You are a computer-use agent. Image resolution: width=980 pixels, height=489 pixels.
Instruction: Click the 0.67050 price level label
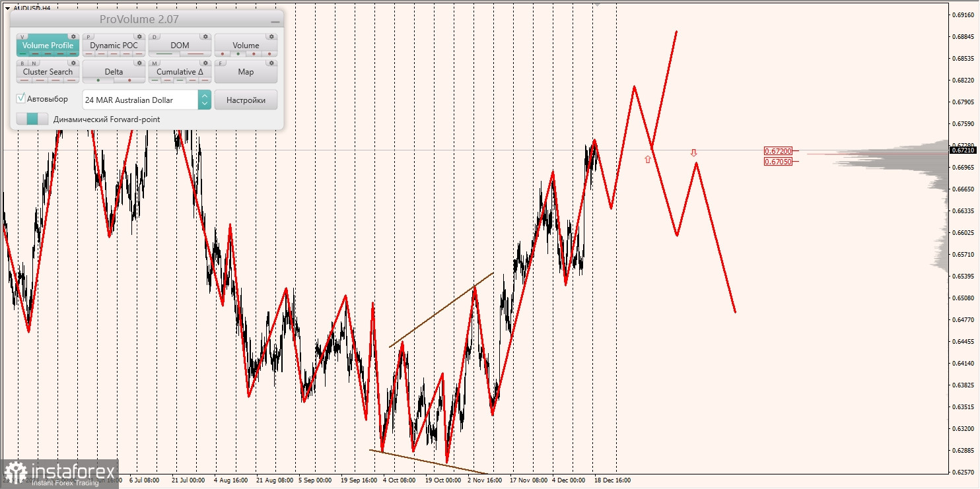pos(778,162)
